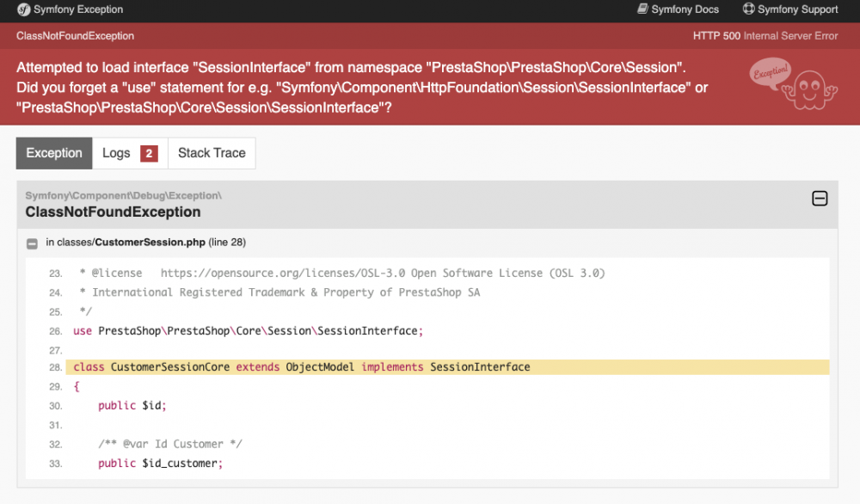Click the 'Exception!' speech bubble graphic
Screen dimensions: 860x504
point(768,72)
